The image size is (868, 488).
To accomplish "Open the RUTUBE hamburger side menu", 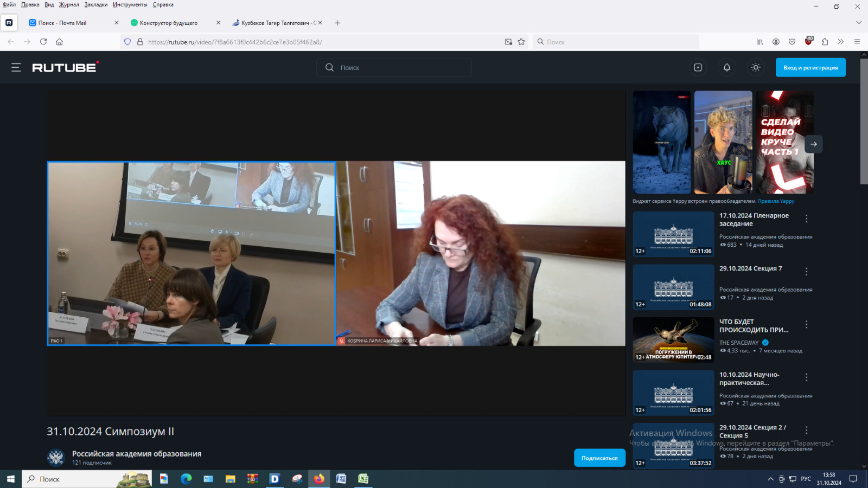I will pos(16,67).
